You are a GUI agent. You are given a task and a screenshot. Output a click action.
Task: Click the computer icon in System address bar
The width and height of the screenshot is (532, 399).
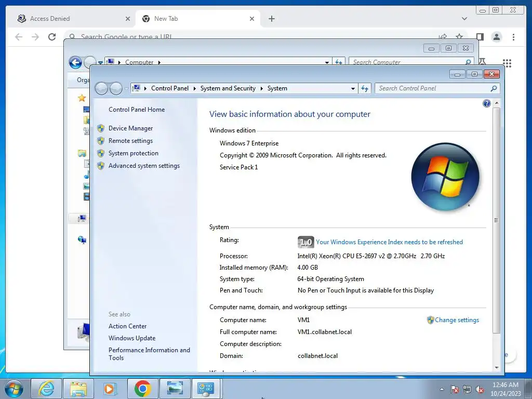137,88
